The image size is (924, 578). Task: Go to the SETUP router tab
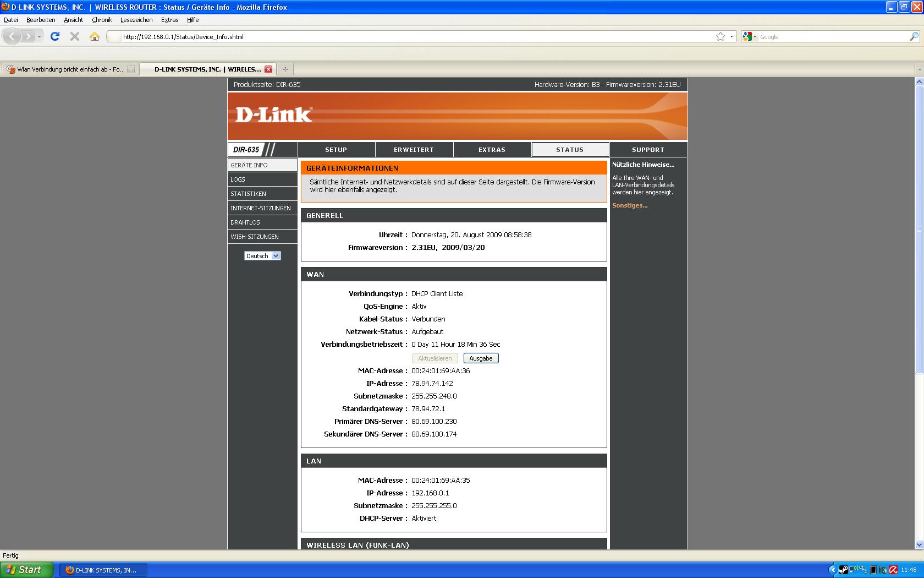336,150
